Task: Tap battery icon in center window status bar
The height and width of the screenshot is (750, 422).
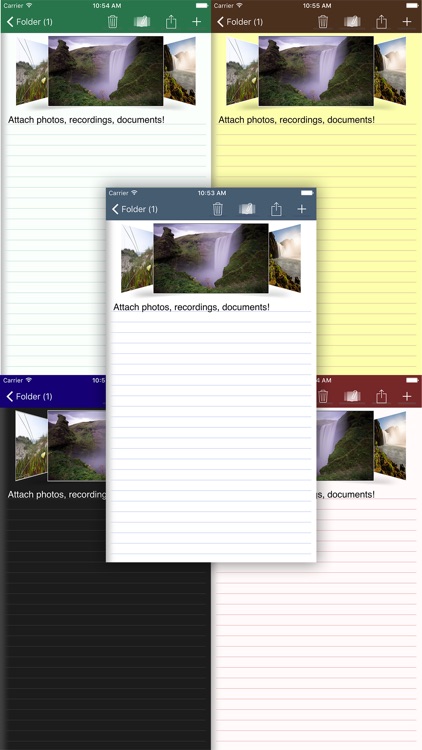Action: point(307,193)
